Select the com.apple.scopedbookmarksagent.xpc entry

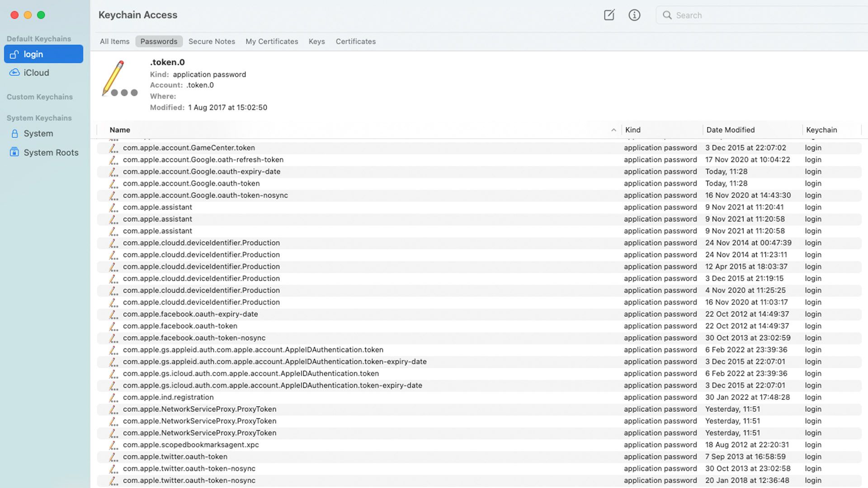pos(191,445)
